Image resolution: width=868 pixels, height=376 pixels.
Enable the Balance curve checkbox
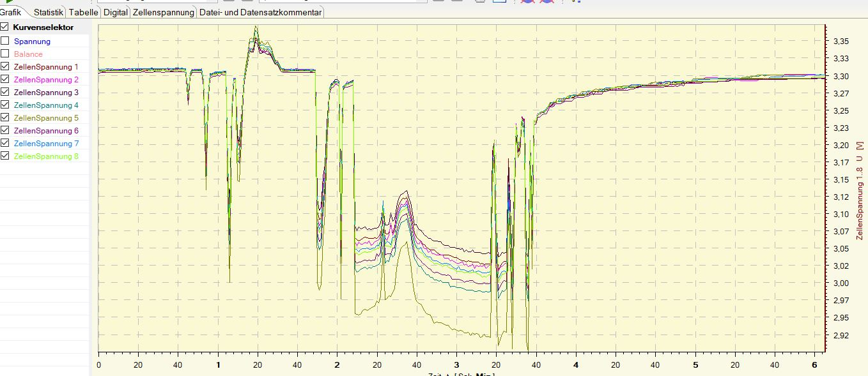click(x=4, y=54)
